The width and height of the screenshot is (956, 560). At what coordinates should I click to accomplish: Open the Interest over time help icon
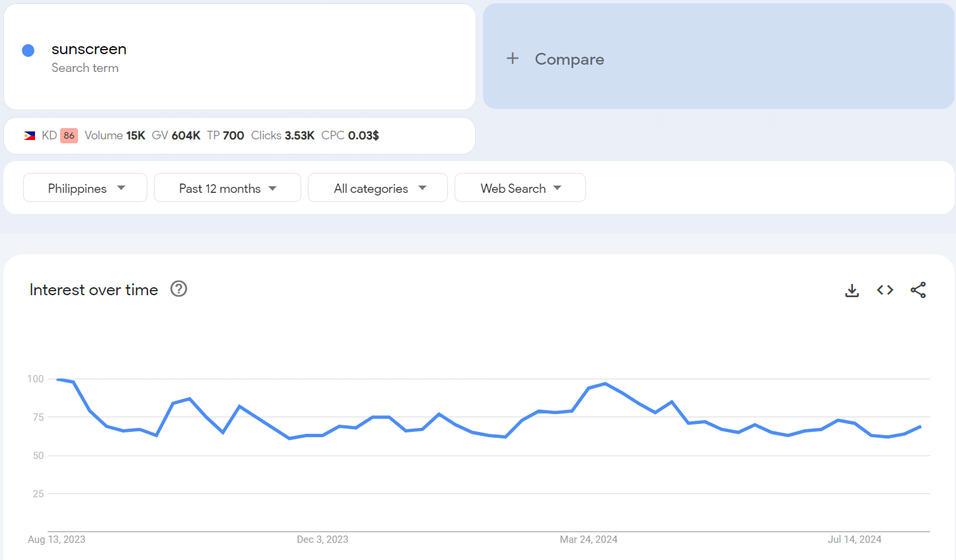pos(178,289)
